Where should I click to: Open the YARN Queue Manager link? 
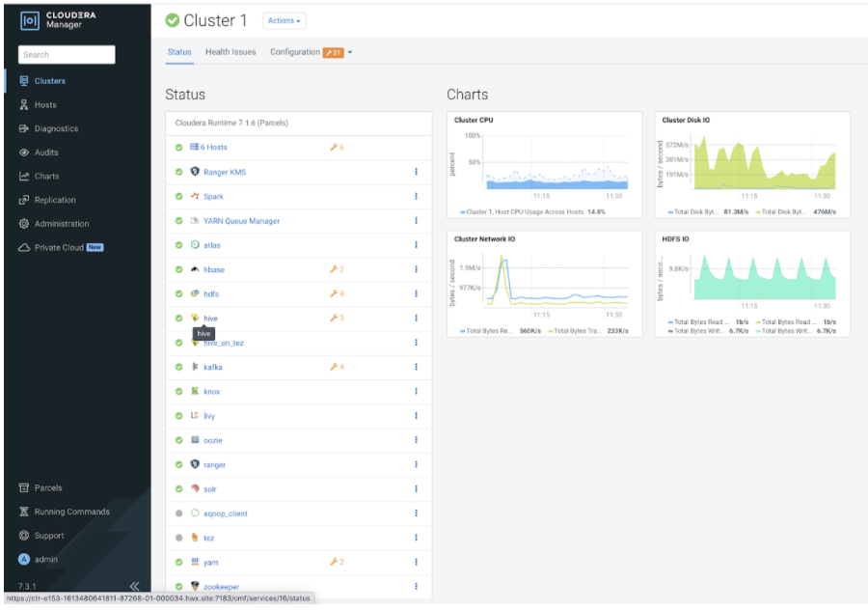pos(241,221)
